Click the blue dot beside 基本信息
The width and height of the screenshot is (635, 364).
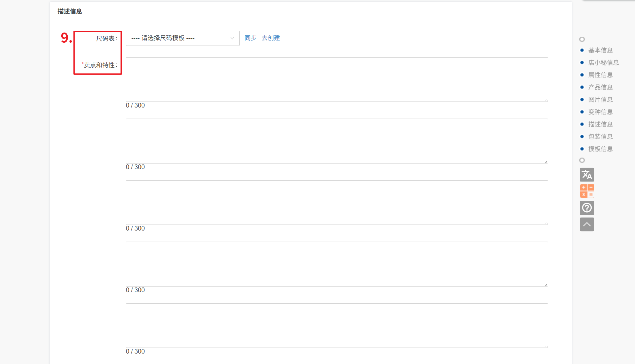(582, 50)
